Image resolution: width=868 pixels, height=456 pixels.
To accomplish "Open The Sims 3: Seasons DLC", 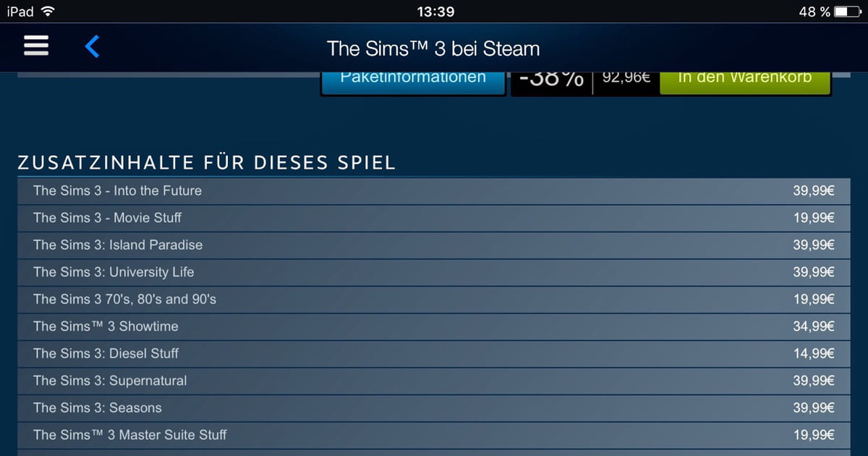I will [x=435, y=408].
